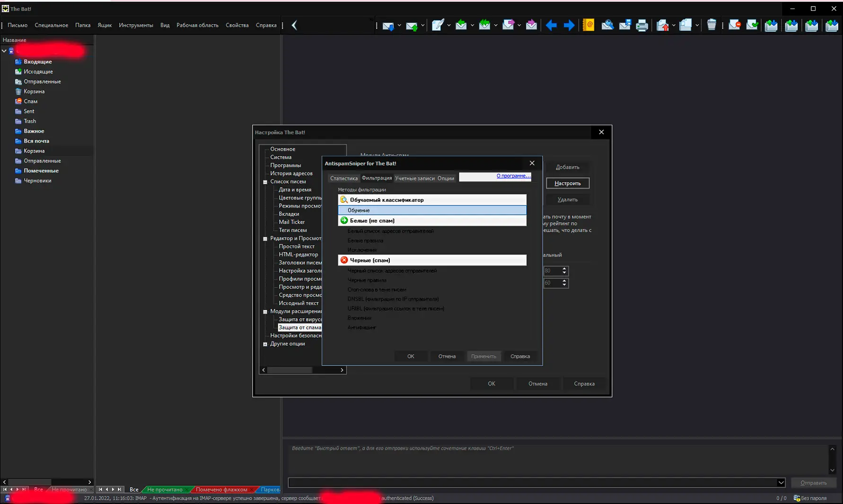Click the reply-all icon with double green arrows
Viewport: 843px width, 504px height.
pyautogui.click(x=484, y=25)
